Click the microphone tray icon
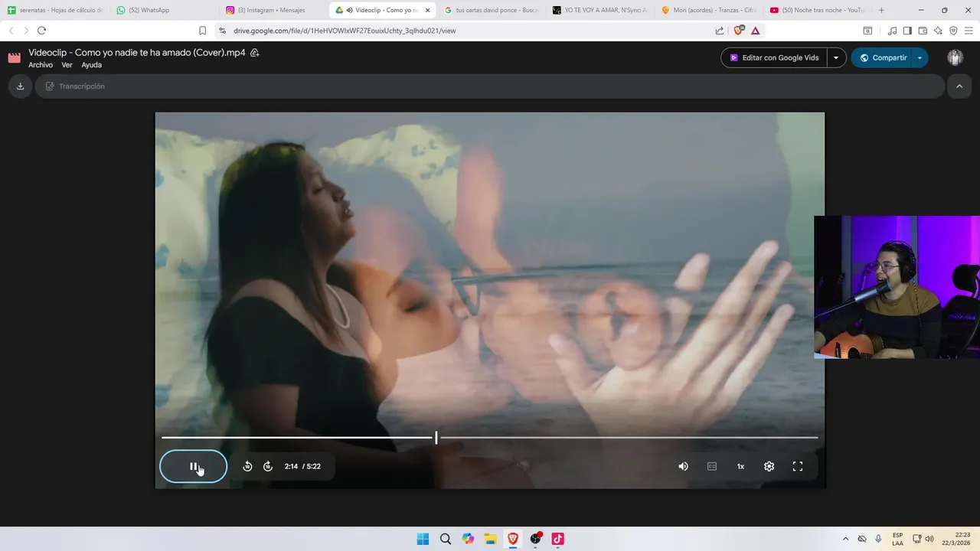This screenshot has height=551, width=980. click(x=878, y=539)
